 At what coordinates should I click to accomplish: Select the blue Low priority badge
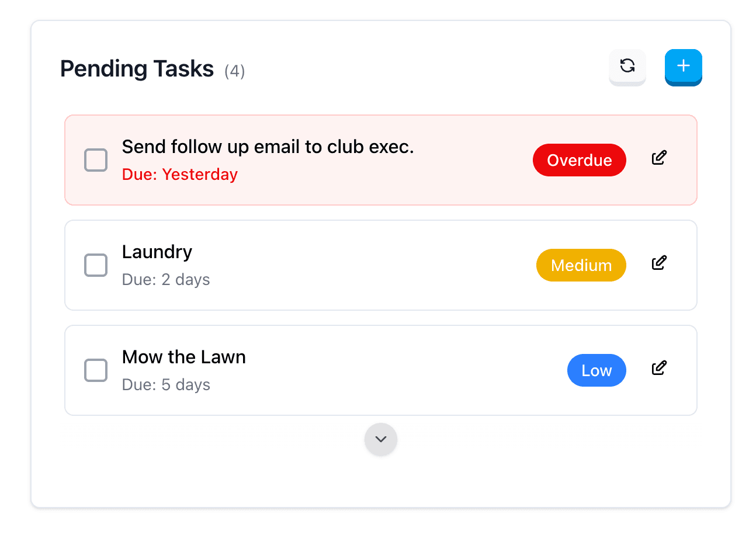click(597, 370)
